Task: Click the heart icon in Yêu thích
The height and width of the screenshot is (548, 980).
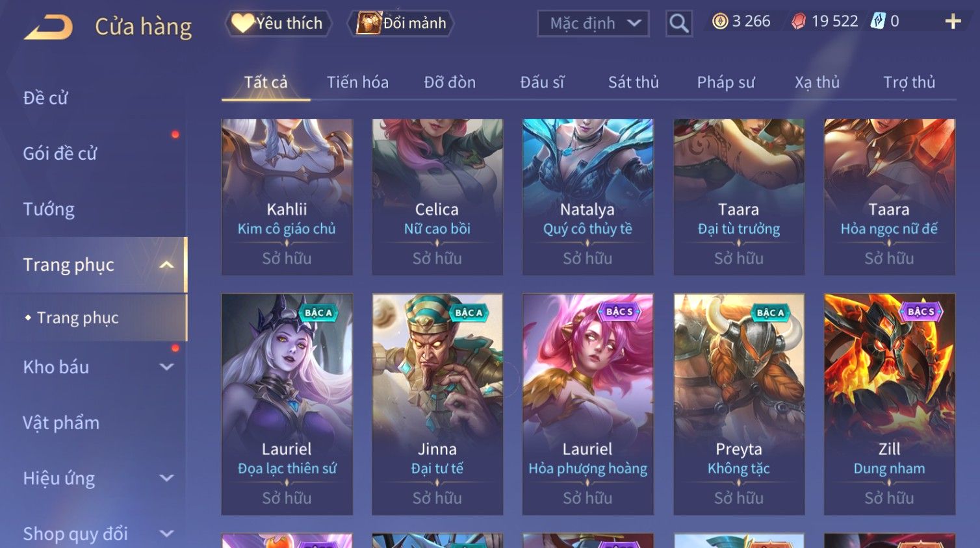Action: (242, 23)
